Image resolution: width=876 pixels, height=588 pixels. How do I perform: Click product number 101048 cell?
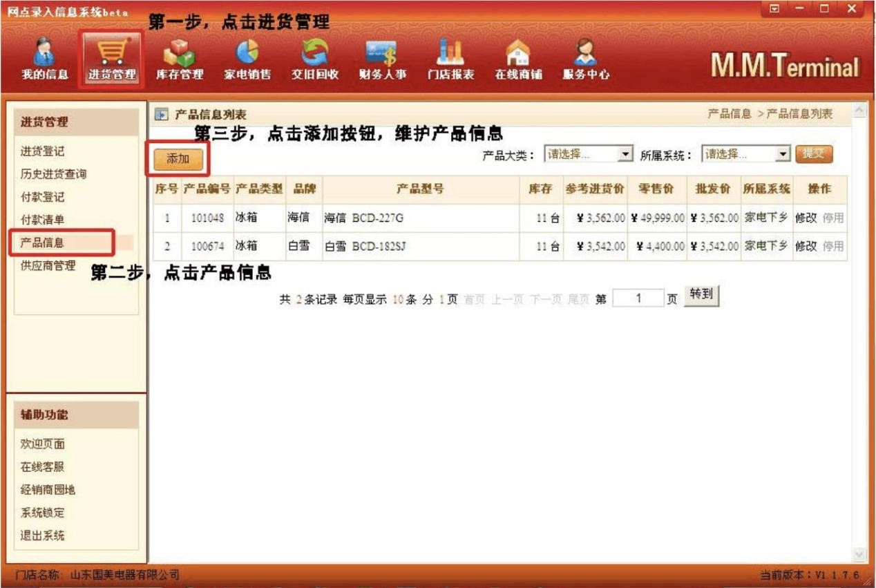207,218
